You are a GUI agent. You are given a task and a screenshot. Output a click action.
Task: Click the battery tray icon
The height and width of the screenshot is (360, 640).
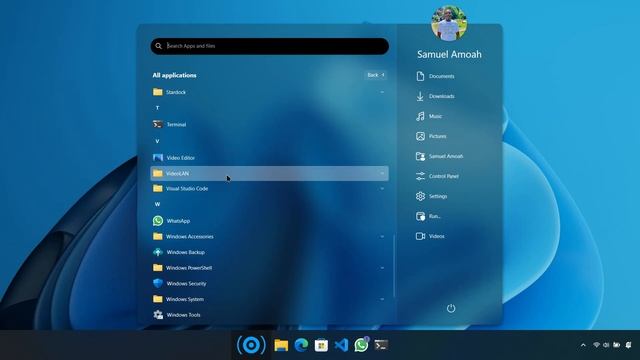click(x=617, y=345)
